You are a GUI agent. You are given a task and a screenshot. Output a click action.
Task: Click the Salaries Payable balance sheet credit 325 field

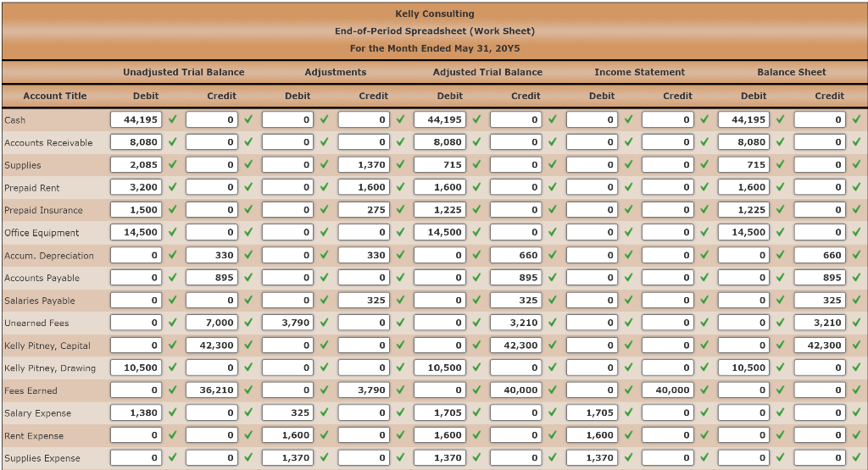[x=820, y=301]
